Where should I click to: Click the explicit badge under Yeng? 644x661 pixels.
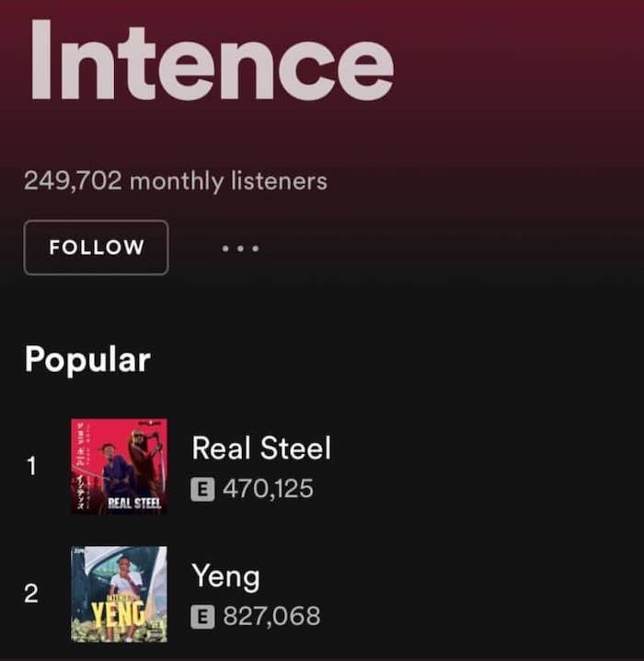tap(202, 617)
